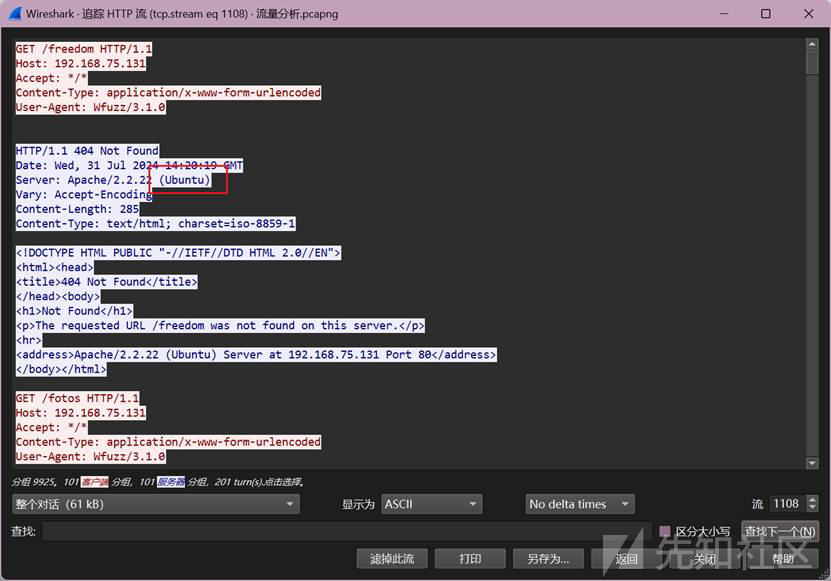Increase the stream number with up arrow

click(812, 499)
